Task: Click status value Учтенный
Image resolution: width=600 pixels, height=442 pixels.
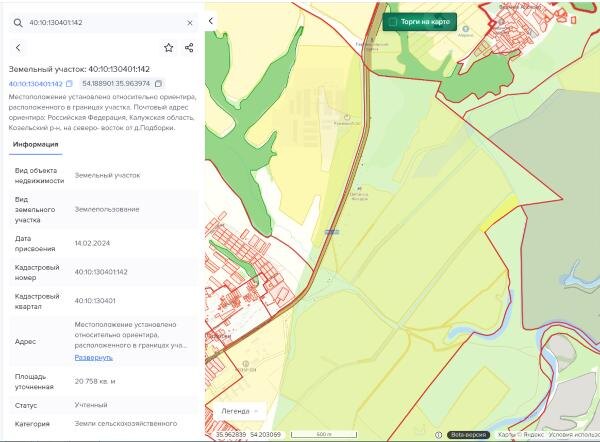Action: [91, 405]
